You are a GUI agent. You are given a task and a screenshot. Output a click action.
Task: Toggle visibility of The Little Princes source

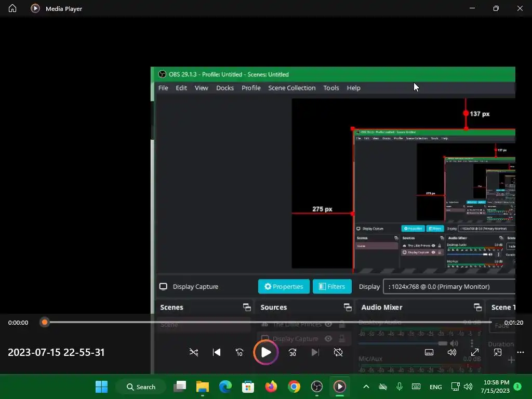coord(328,324)
